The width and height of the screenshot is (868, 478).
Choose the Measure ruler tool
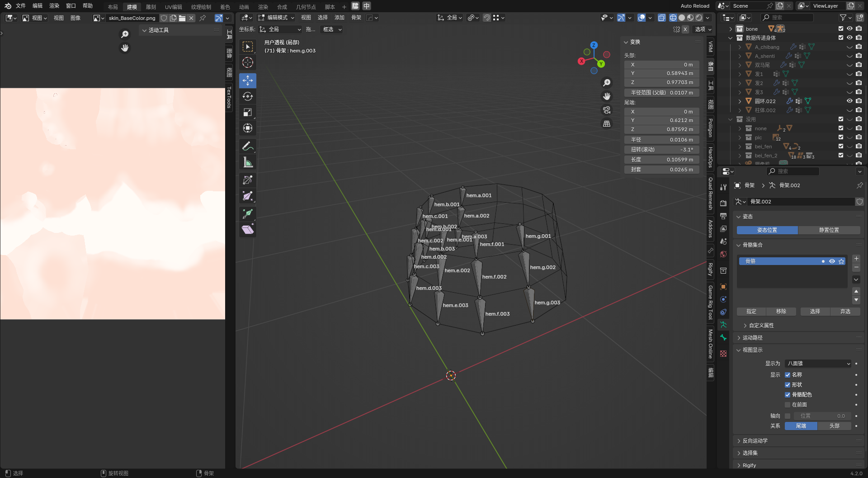coord(248,162)
